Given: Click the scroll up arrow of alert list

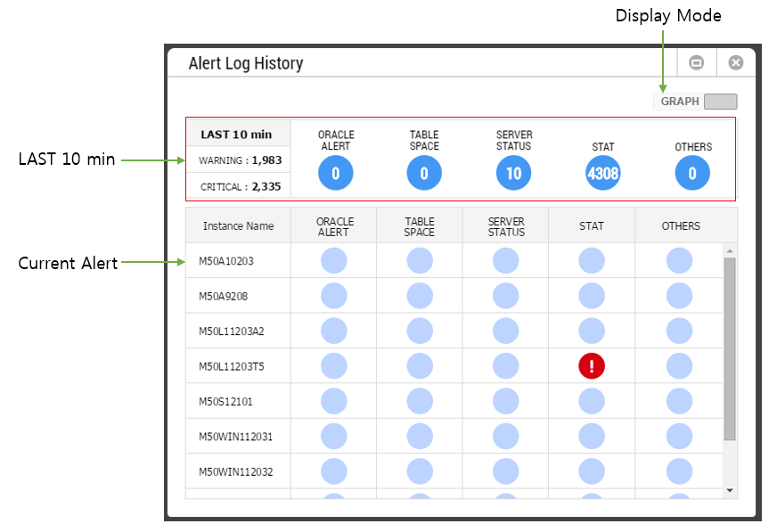Looking at the screenshot, I should click(x=730, y=251).
